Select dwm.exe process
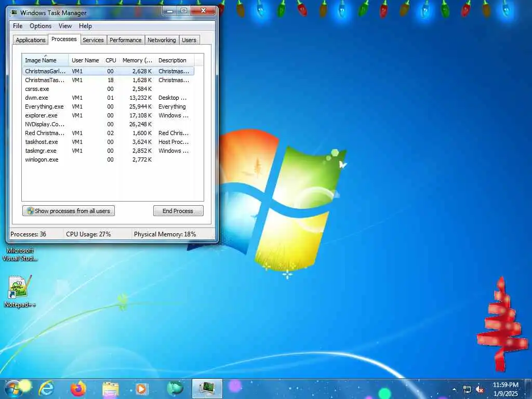 pyautogui.click(x=108, y=98)
